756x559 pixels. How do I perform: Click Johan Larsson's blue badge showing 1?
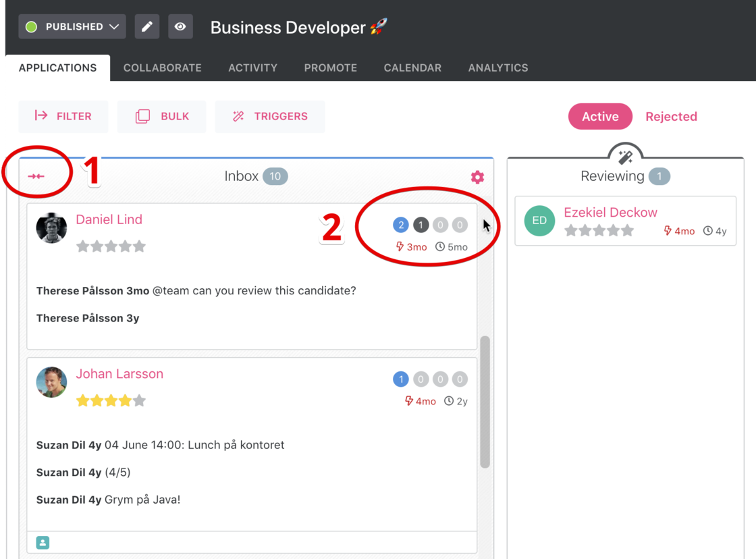pos(401,379)
